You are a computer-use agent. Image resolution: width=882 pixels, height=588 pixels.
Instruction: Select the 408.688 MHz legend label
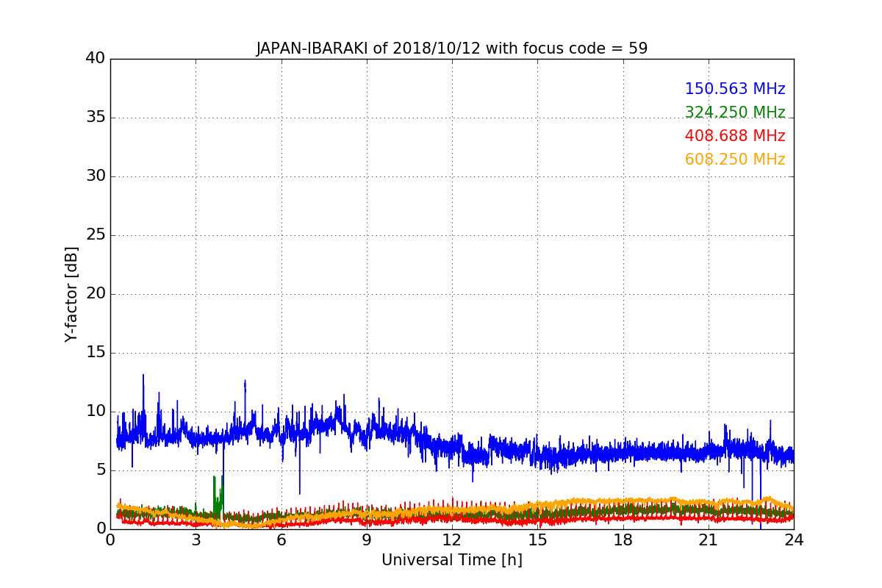click(x=735, y=136)
